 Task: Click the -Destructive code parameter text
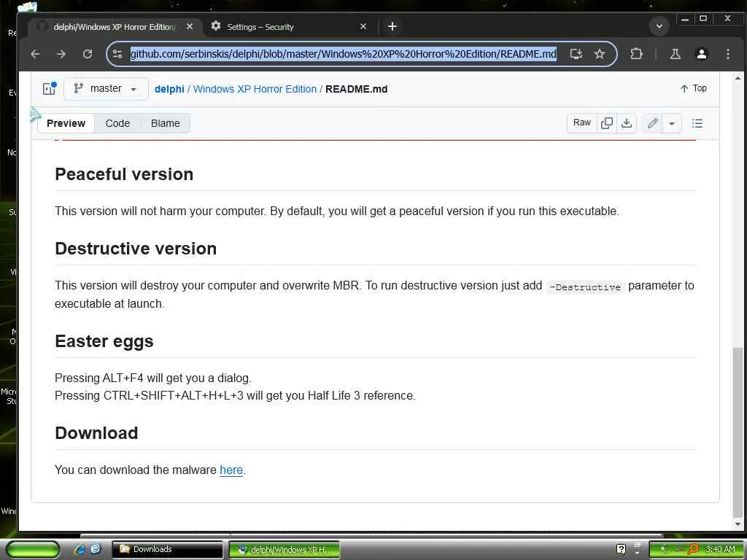tap(585, 287)
